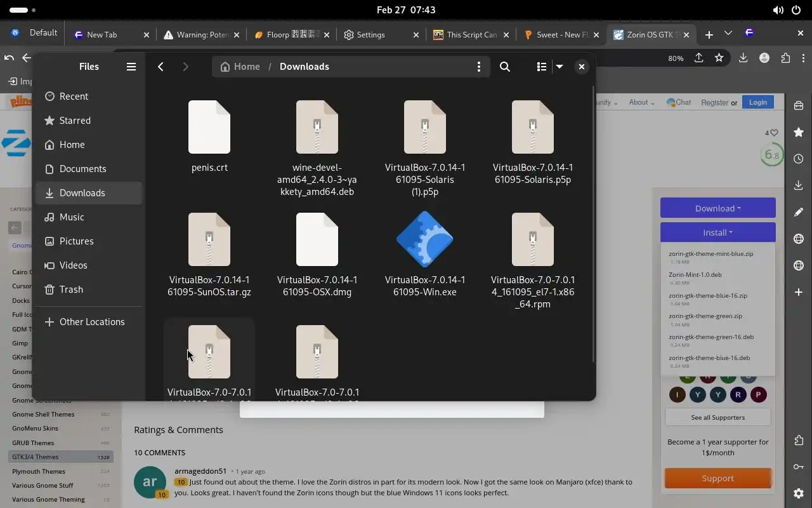Open the briefcase icon in browser sidebar
This screenshot has height=508, width=812.
pyautogui.click(x=799, y=105)
